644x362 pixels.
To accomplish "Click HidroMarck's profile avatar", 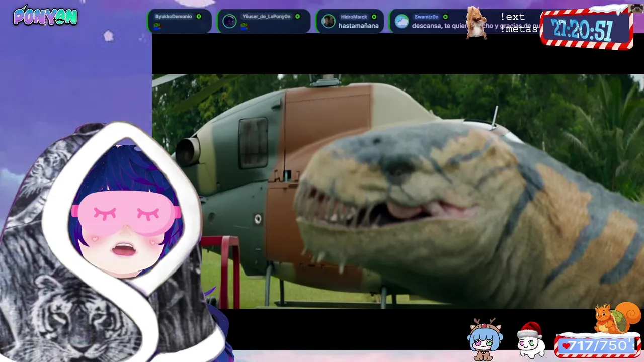I will click(328, 21).
